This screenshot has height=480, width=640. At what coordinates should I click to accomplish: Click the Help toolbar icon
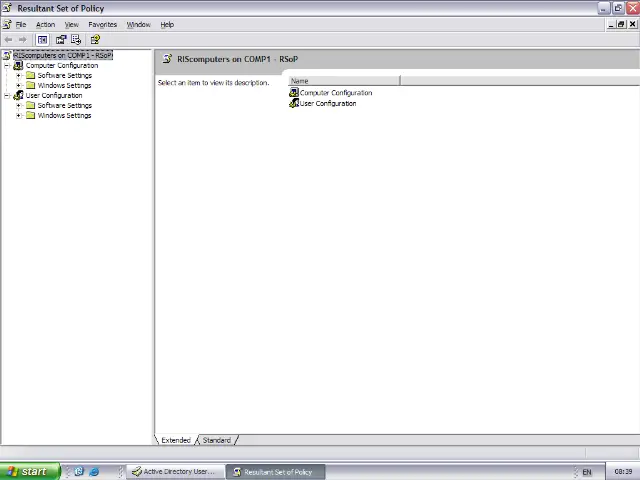(95, 40)
